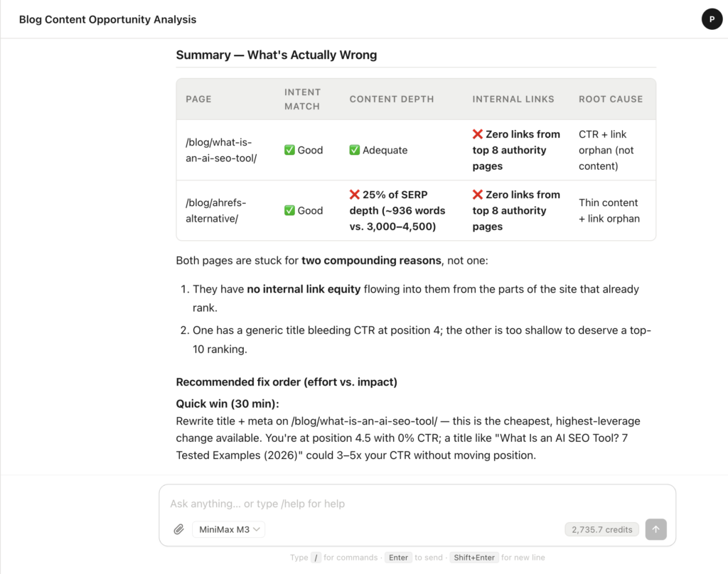
Task: Click the send arrow button
Action: tap(655, 529)
